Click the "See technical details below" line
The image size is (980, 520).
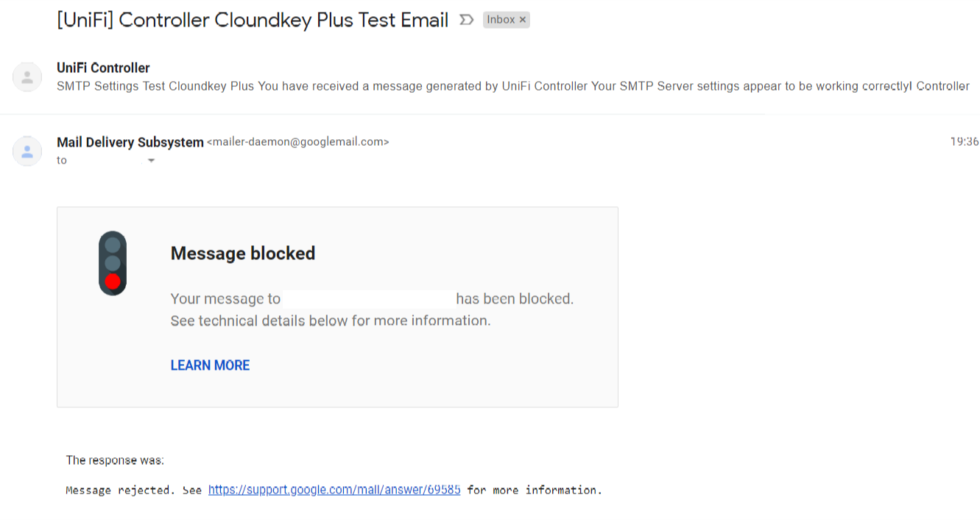pyautogui.click(x=330, y=320)
